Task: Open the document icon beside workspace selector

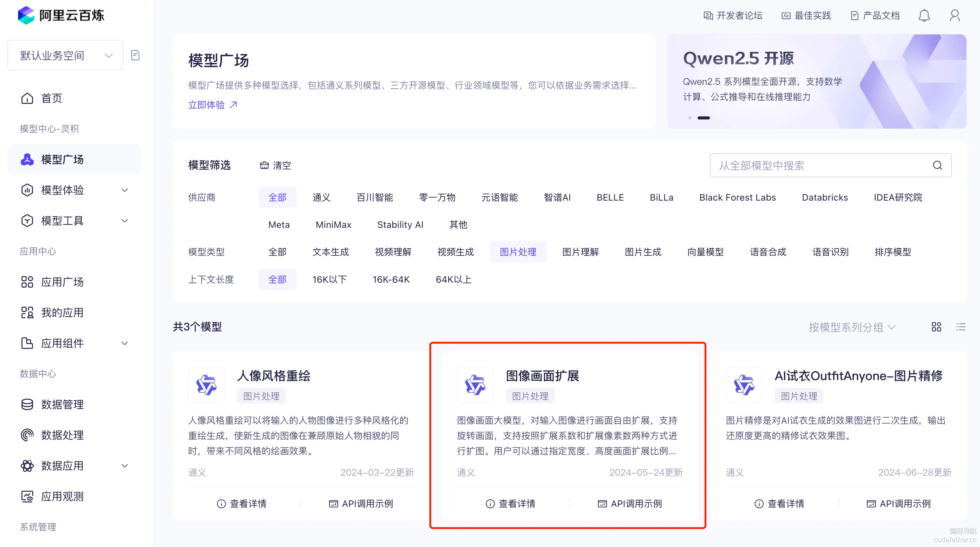Action: [x=135, y=55]
